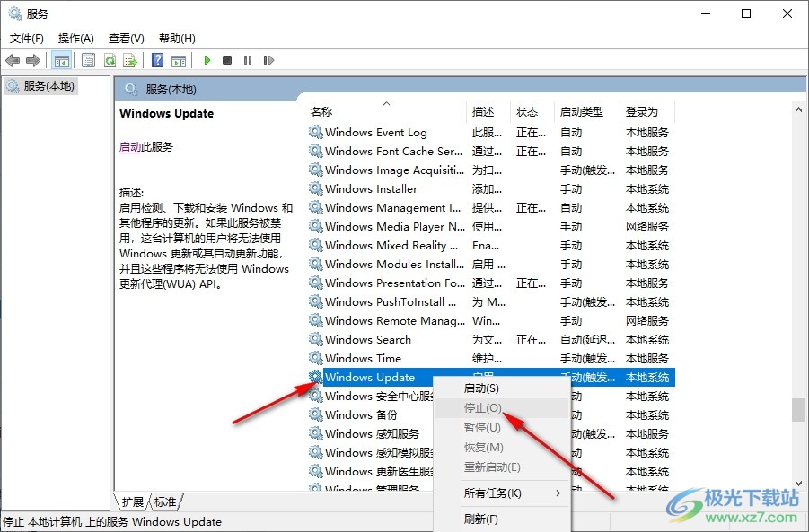The image size is (809, 532).
Task: Open the 操作(A) menu
Action: pyautogui.click(x=75, y=39)
